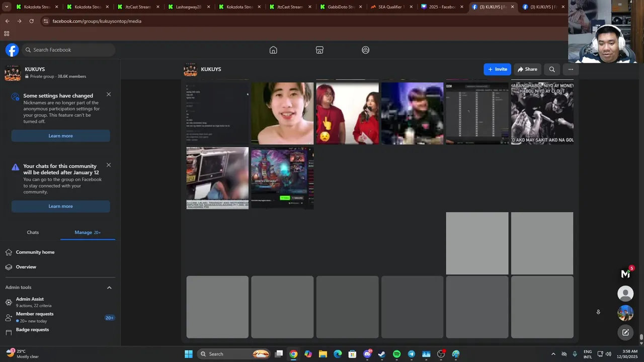The image size is (644, 362).
Task: Click the page vertical scrollbar
Action: pyautogui.click(x=641, y=337)
